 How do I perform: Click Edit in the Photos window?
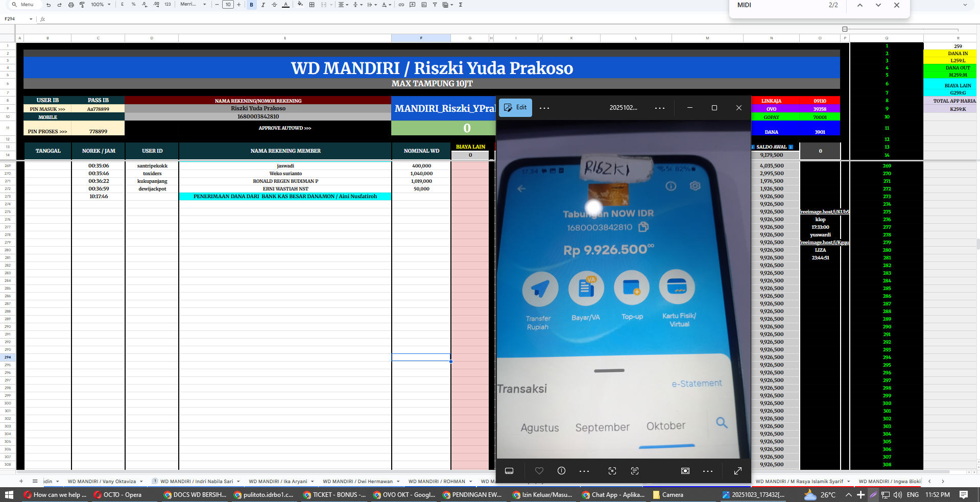(x=515, y=108)
